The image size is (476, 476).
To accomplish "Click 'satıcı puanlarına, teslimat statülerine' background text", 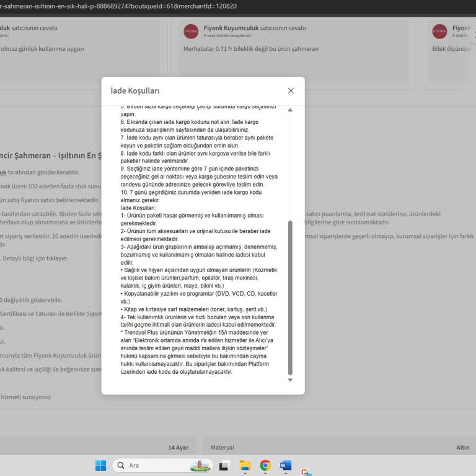I will coord(373,214).
